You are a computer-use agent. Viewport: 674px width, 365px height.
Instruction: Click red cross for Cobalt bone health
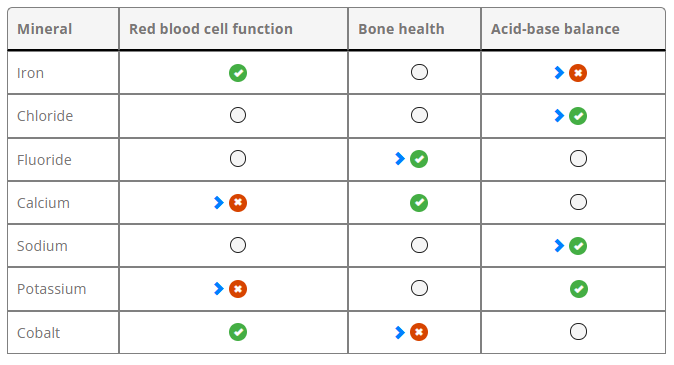pos(419,332)
